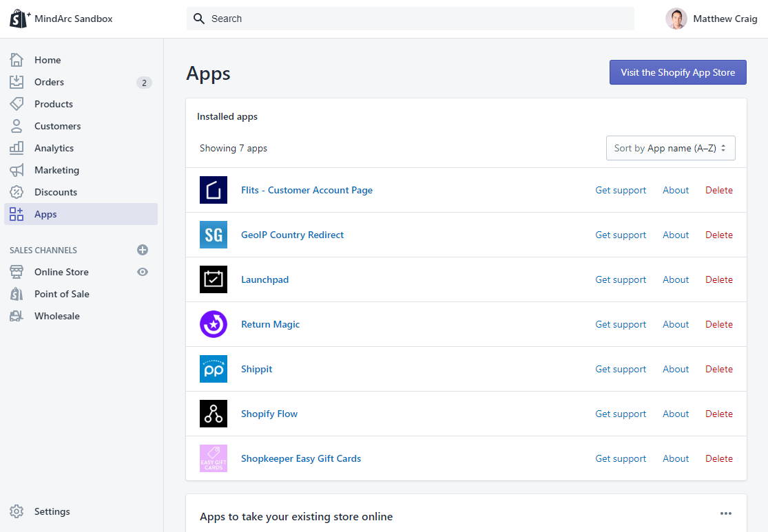
Task: Click the Shopify Flow app icon
Action: [214, 414]
